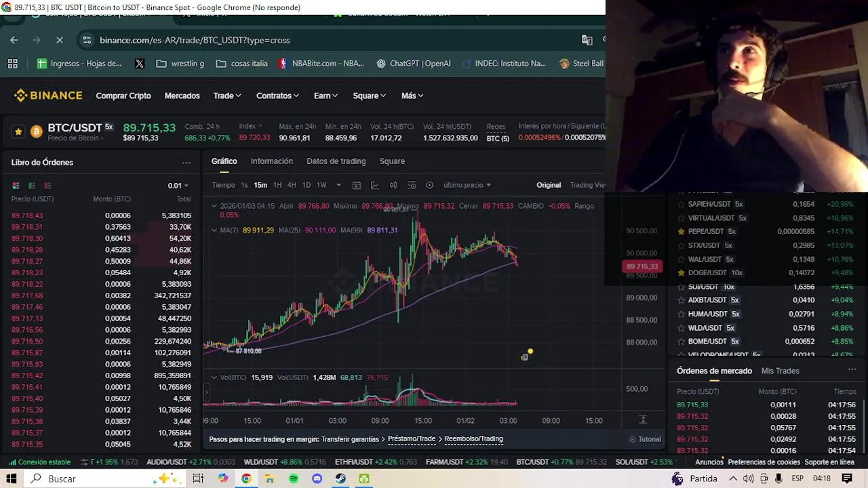Open the último precio dropdown

tap(467, 185)
